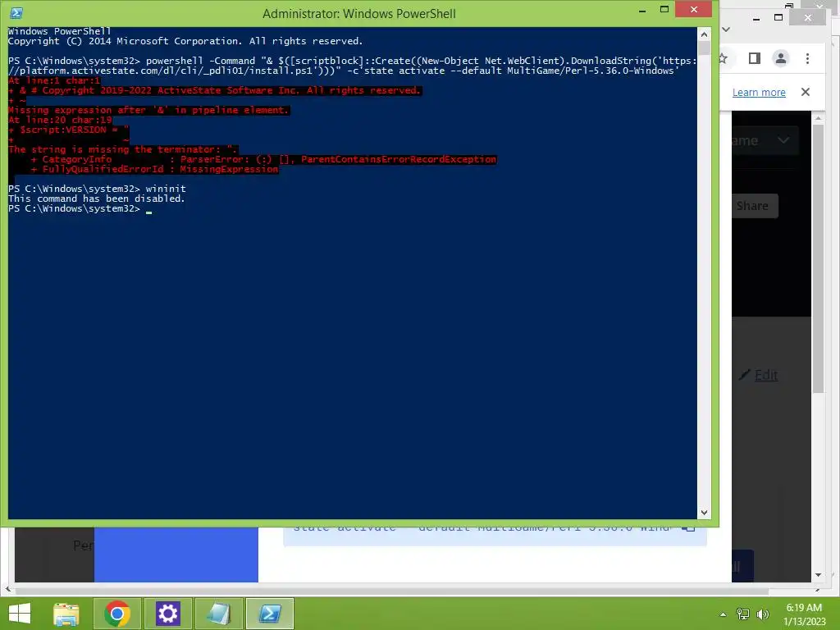Click the PowerShell title bar icon
The width and height of the screenshot is (840, 630).
(x=16, y=13)
